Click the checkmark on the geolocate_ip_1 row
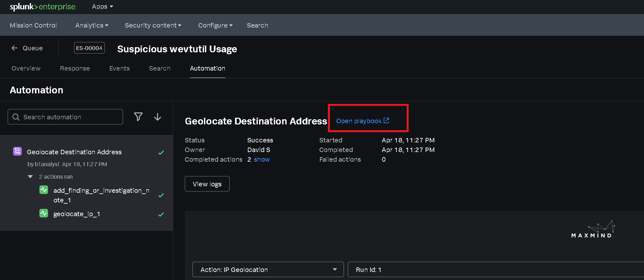 (x=161, y=214)
